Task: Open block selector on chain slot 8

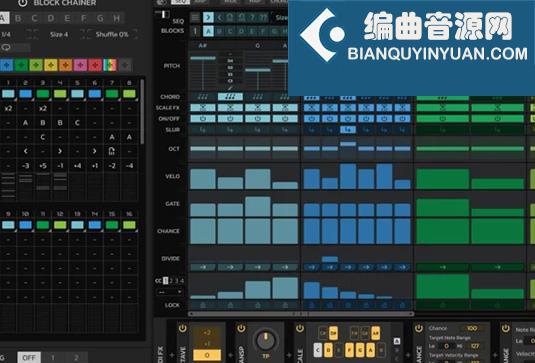Action: tap(129, 94)
